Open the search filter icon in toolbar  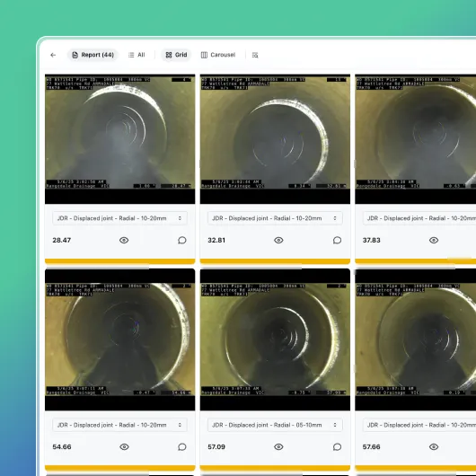tap(255, 55)
